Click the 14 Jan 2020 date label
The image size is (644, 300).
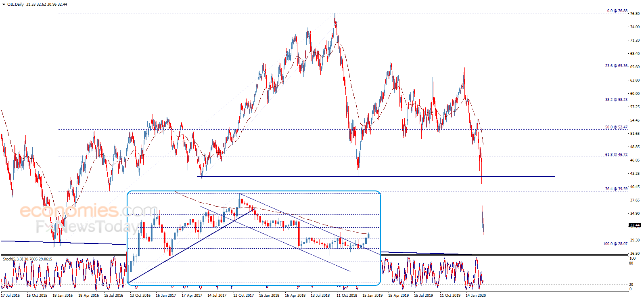pyautogui.click(x=476, y=296)
